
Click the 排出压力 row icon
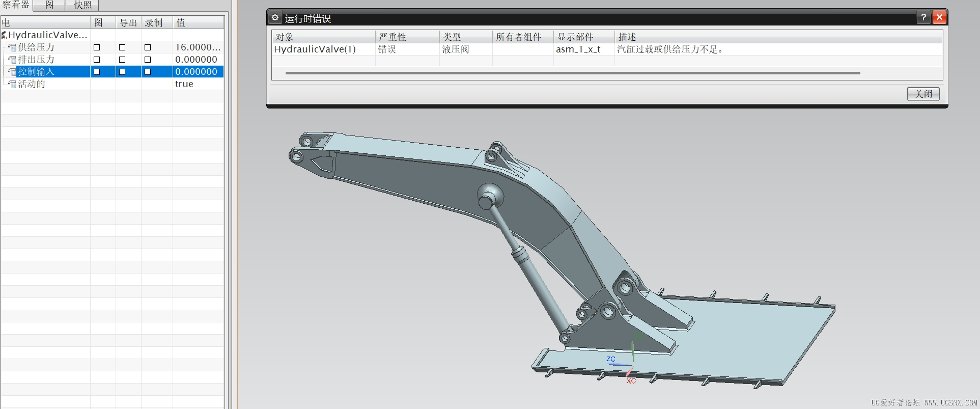pos(12,60)
